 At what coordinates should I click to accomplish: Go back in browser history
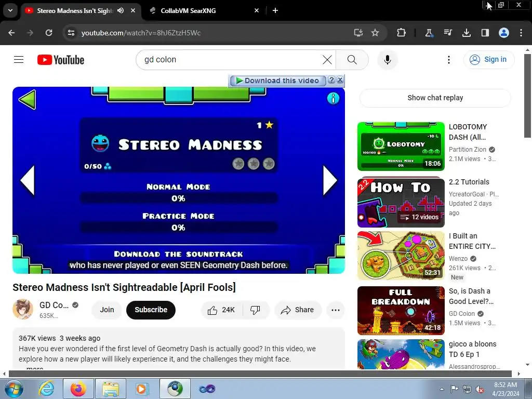tap(11, 33)
